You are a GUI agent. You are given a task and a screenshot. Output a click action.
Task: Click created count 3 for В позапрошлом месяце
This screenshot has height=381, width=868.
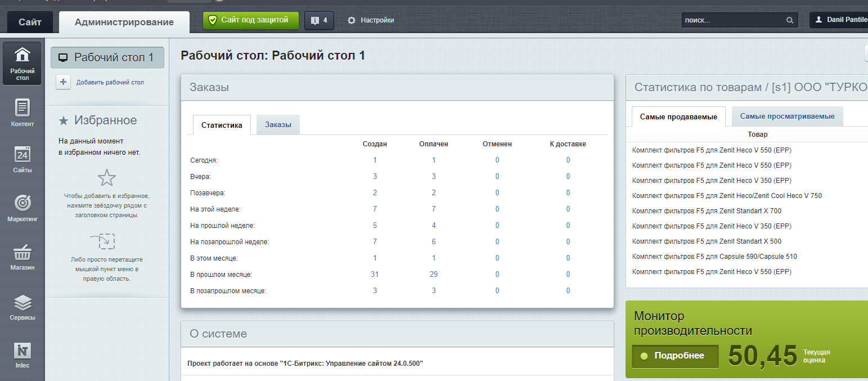[x=375, y=290]
